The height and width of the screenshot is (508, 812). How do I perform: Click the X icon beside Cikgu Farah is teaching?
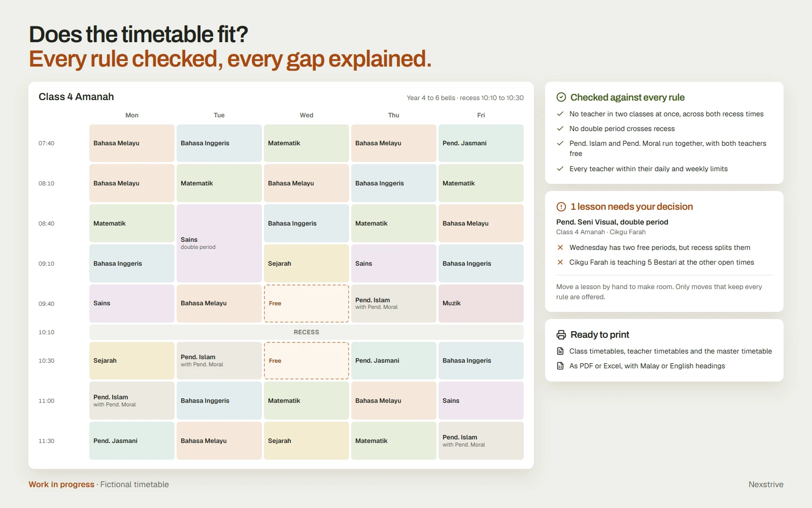(x=560, y=262)
